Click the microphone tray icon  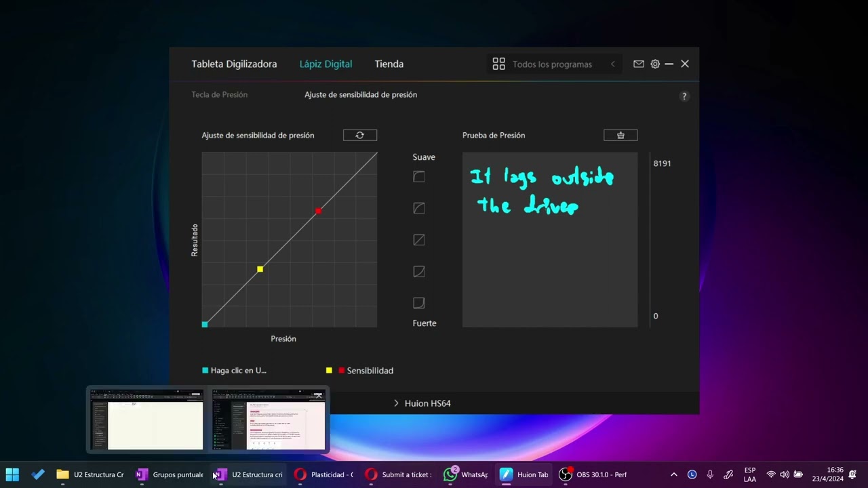coord(710,474)
